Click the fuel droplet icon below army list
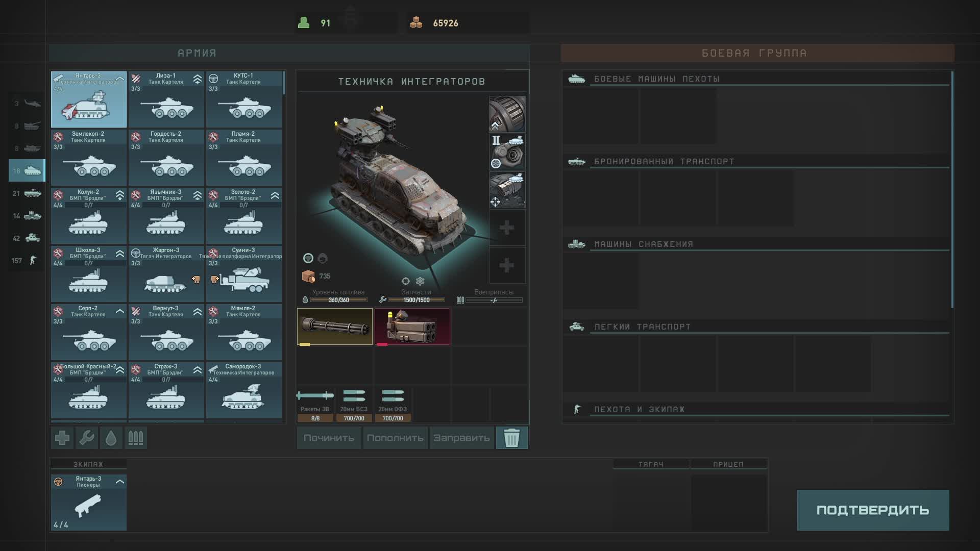The width and height of the screenshot is (980, 551). click(x=111, y=438)
